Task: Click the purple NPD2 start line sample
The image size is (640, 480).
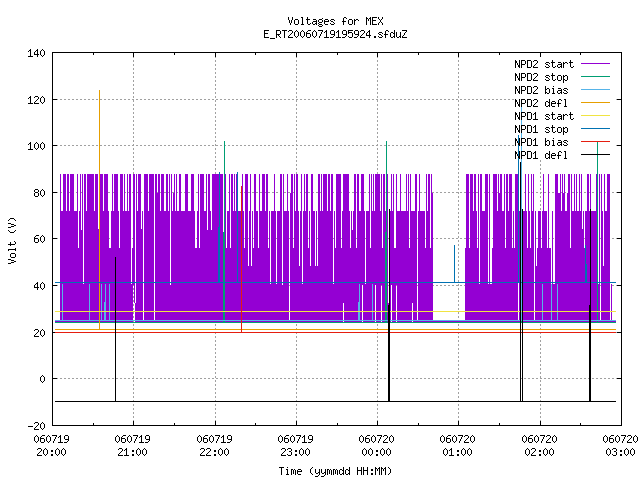Action: coord(595,64)
